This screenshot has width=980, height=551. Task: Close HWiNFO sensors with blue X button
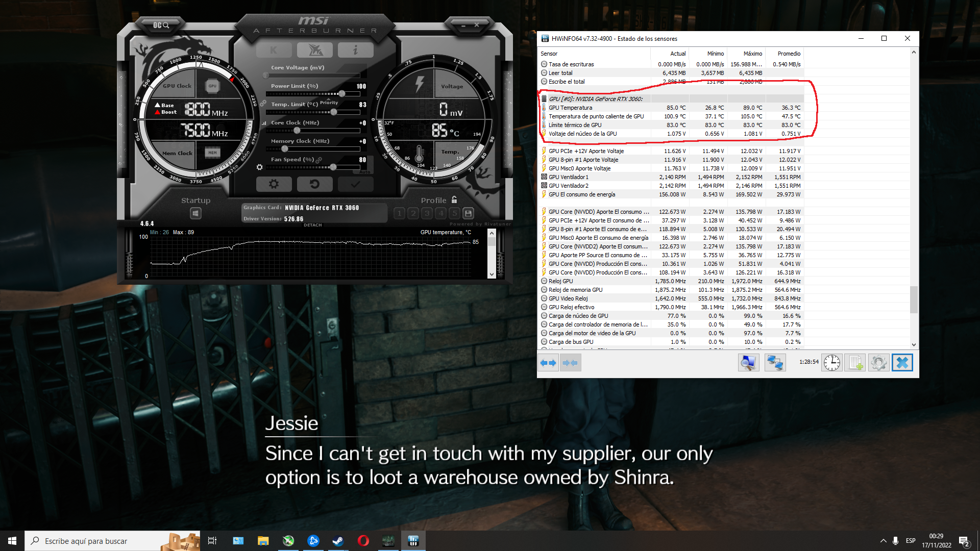(902, 363)
